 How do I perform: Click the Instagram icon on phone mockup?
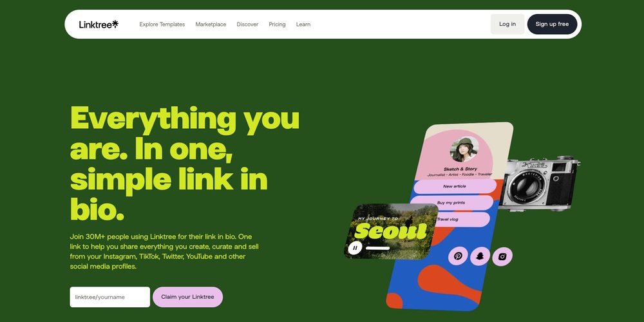coord(502,256)
